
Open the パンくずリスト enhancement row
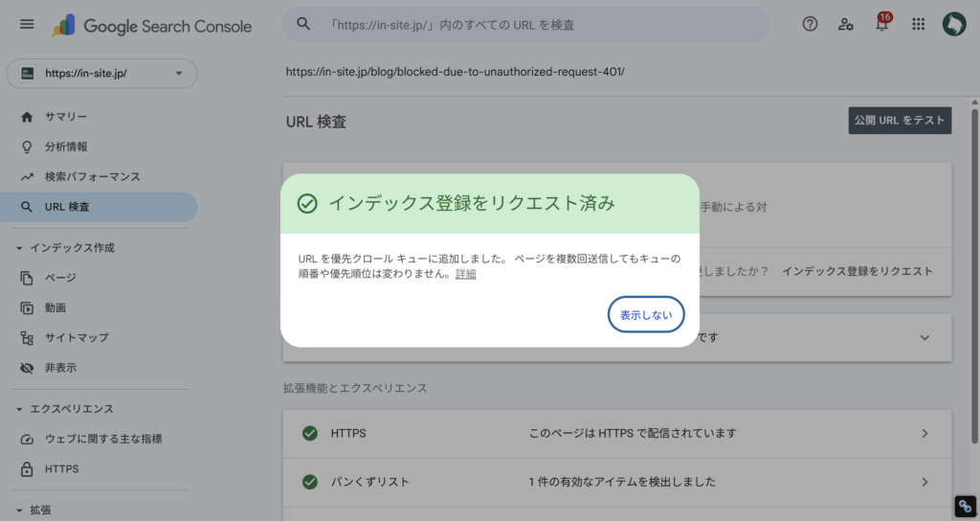[x=617, y=483]
